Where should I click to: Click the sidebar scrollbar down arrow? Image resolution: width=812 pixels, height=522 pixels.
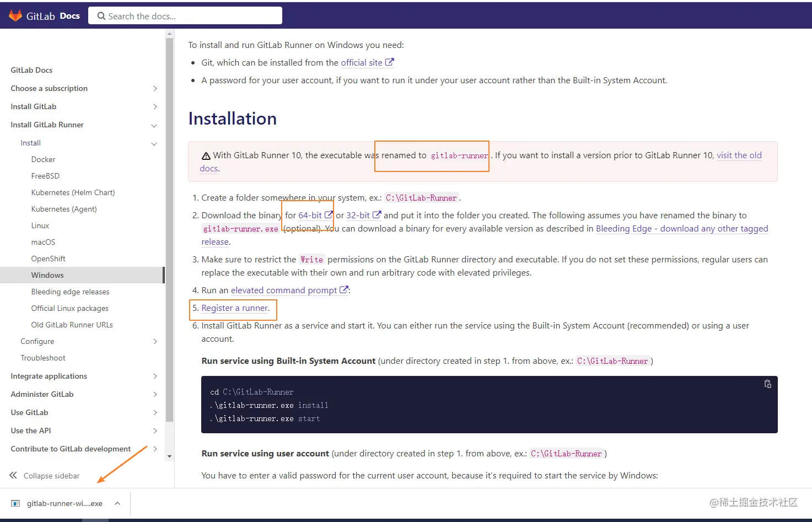click(169, 456)
